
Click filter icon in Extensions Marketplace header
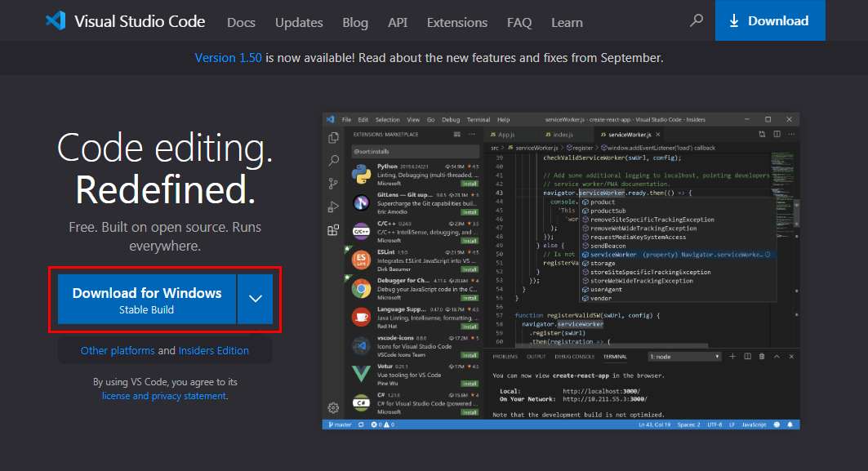coord(456,135)
